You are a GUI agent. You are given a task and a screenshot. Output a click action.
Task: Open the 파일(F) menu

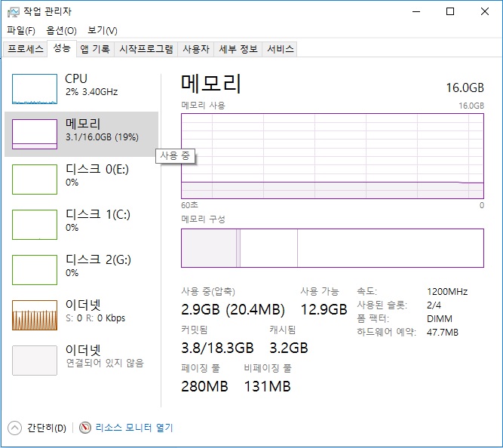click(21, 31)
